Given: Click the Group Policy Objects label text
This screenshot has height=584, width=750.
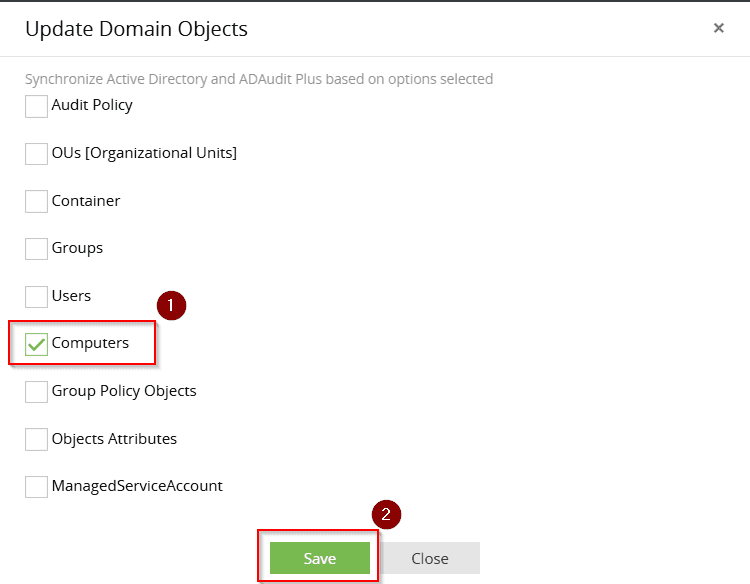Looking at the screenshot, I should coord(124,390).
